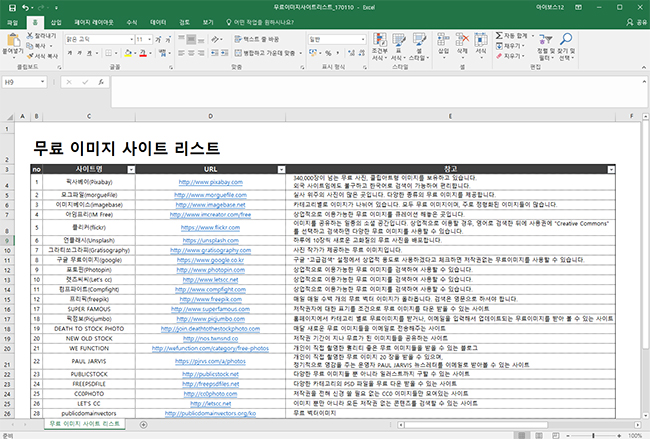Image resolution: width=650 pixels, height=439 pixels.
Task: Switch to the Page Layout tab
Action: click(x=94, y=22)
